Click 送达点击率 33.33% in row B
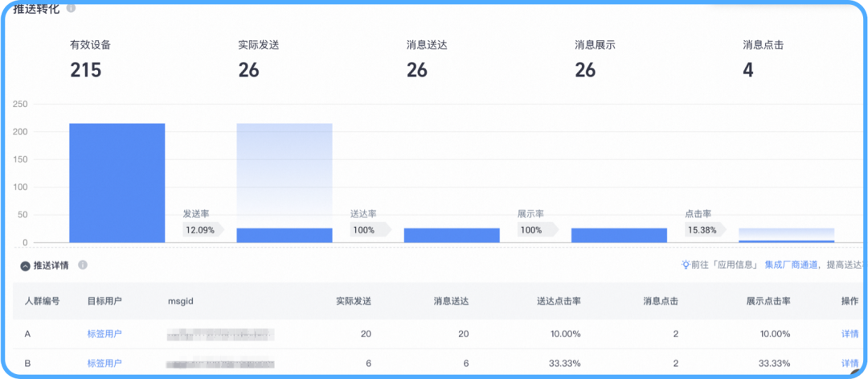This screenshot has width=868, height=379. pyautogui.click(x=565, y=364)
